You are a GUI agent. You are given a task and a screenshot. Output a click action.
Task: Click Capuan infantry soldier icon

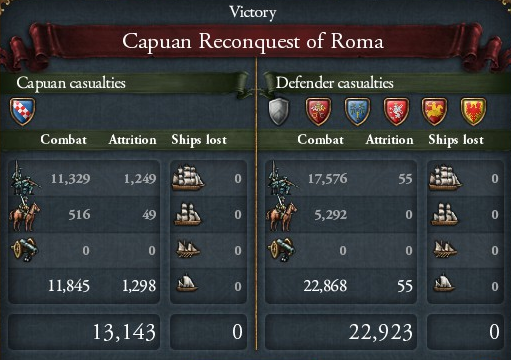coord(24,178)
